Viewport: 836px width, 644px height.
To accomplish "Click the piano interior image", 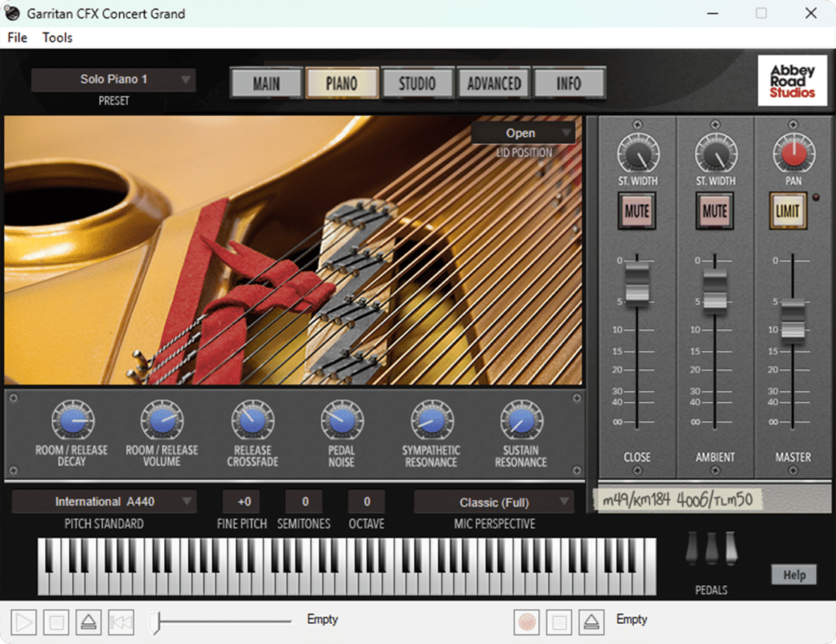I will (293, 251).
